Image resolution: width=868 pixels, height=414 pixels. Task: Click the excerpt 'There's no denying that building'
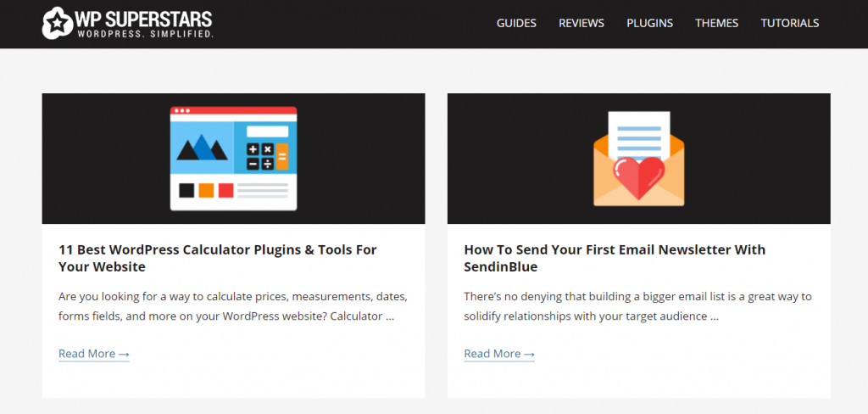[x=637, y=306]
